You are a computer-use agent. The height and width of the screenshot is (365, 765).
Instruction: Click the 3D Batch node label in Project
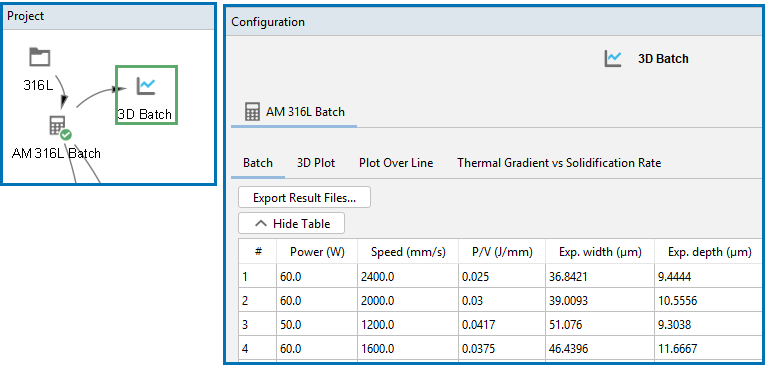(145, 115)
